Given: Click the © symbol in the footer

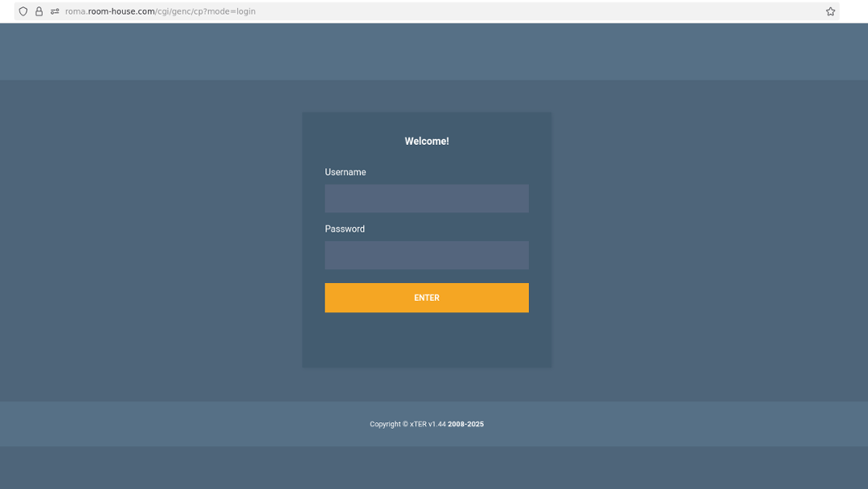Looking at the screenshot, I should (405, 424).
